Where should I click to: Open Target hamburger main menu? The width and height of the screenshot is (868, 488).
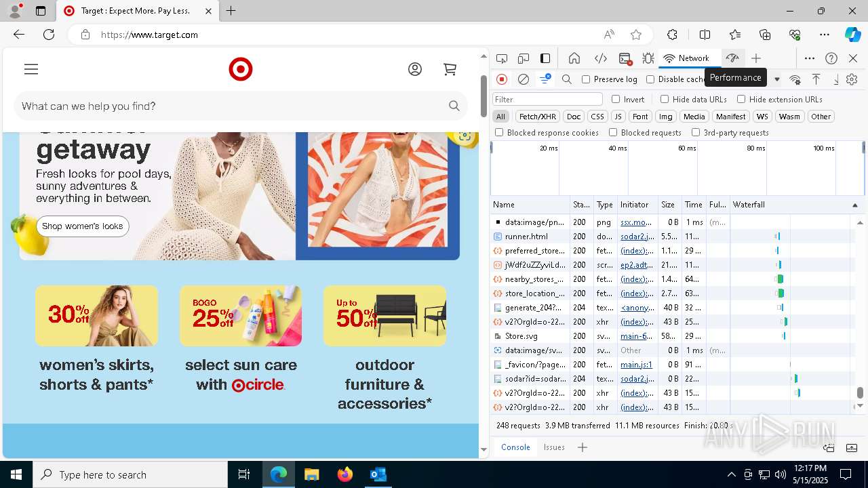coord(31,69)
